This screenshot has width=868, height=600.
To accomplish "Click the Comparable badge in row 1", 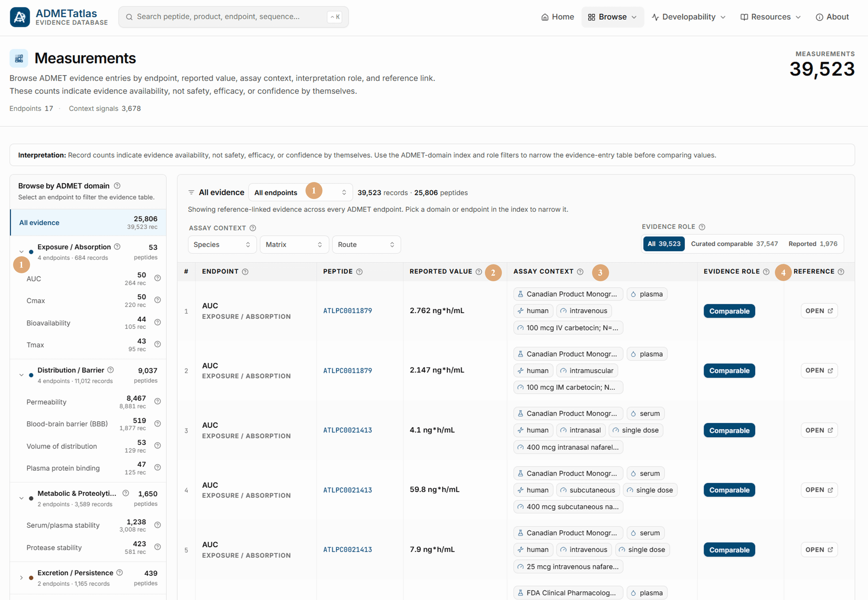I will pos(729,311).
